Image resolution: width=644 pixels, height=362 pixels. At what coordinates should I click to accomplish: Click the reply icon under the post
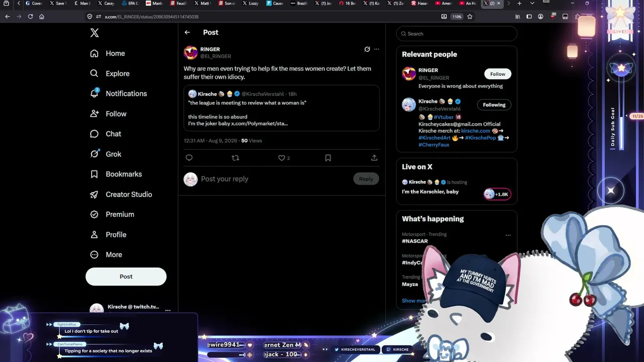tap(189, 158)
